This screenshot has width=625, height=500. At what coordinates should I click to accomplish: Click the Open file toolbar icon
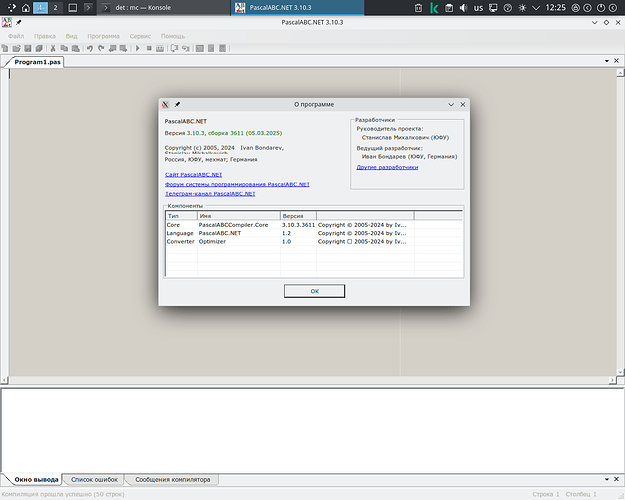[x=16, y=48]
